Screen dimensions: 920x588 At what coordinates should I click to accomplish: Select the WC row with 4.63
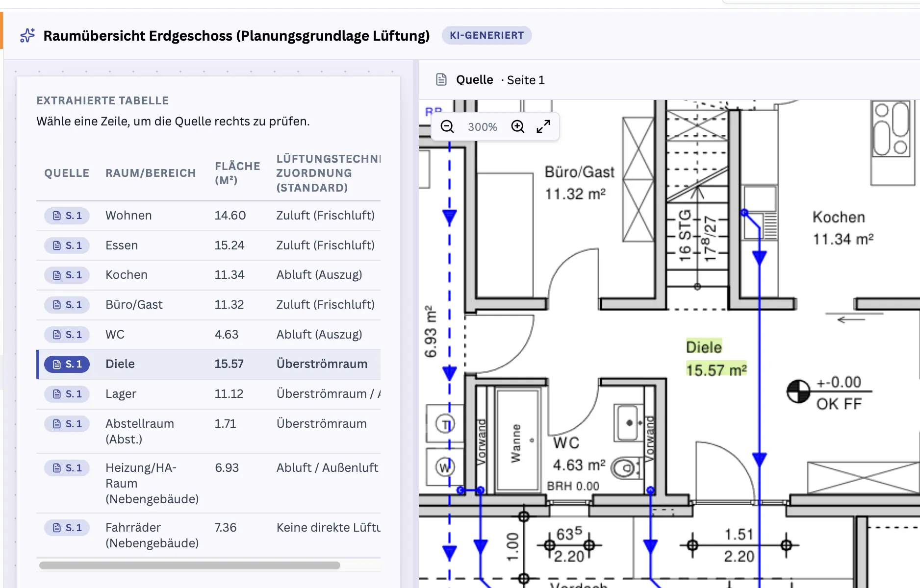click(208, 335)
